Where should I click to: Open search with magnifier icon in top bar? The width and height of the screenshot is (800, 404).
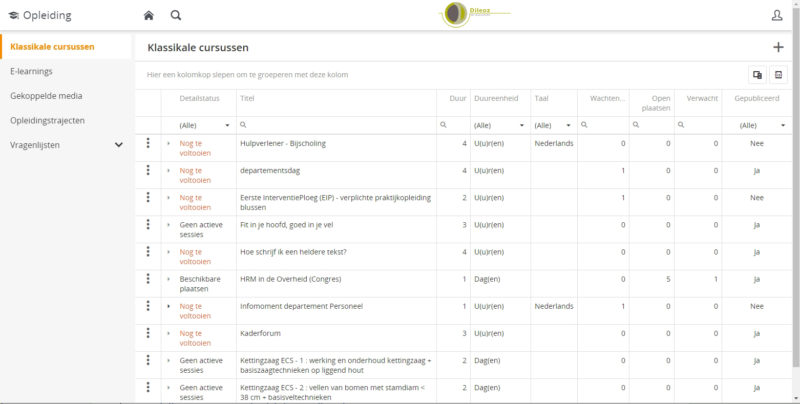click(176, 15)
